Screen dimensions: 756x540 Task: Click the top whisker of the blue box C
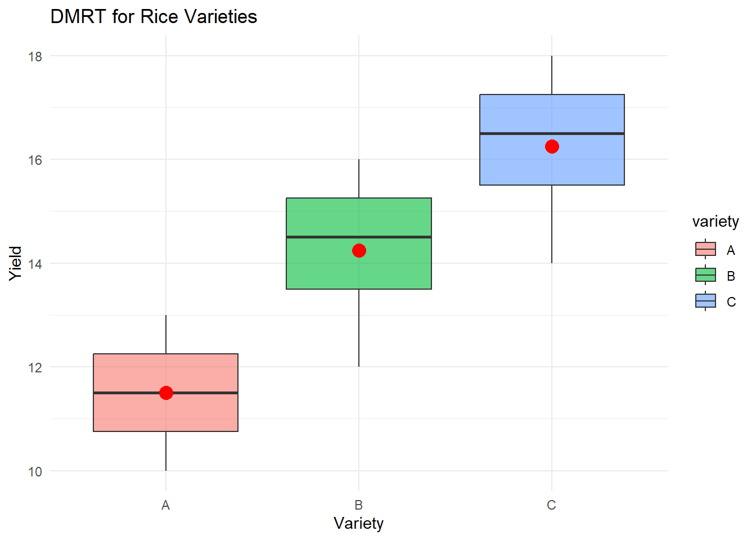coord(552,75)
